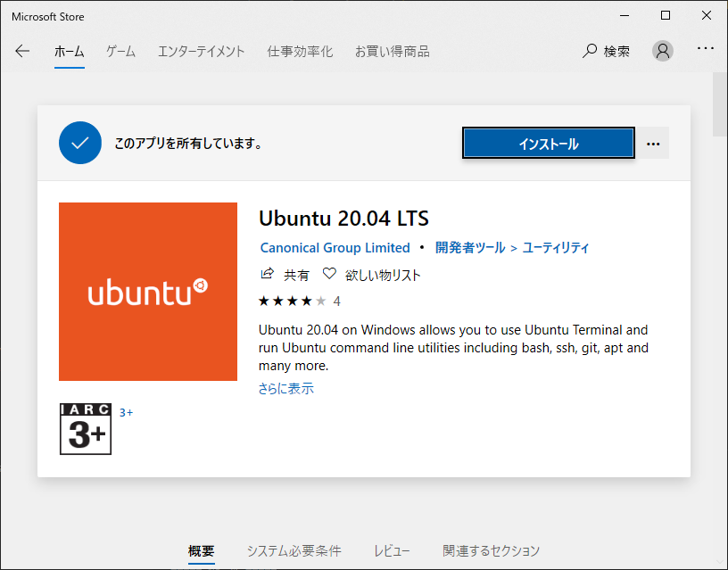Open the ユーティリティ category link
The image size is (728, 570).
pos(556,247)
